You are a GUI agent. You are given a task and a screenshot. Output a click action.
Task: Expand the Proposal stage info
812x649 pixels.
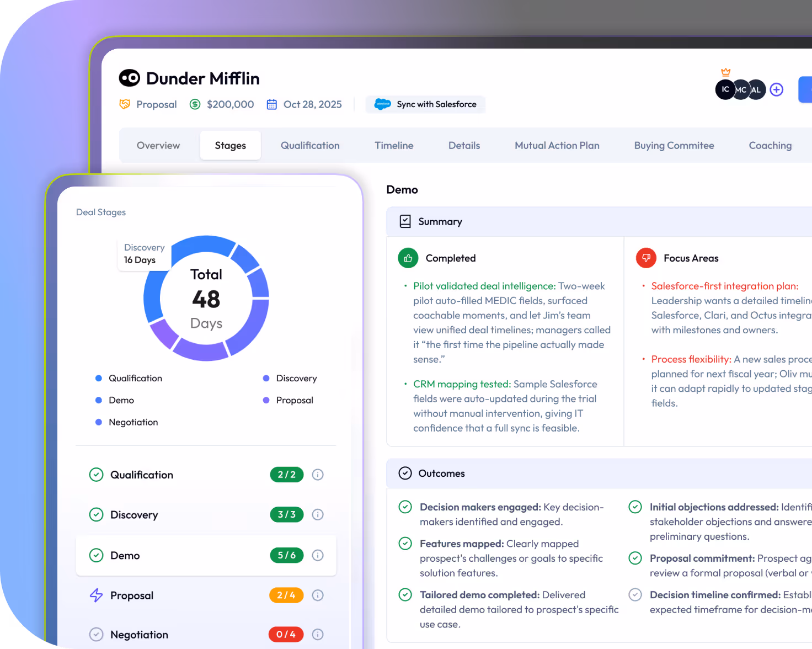(x=317, y=595)
